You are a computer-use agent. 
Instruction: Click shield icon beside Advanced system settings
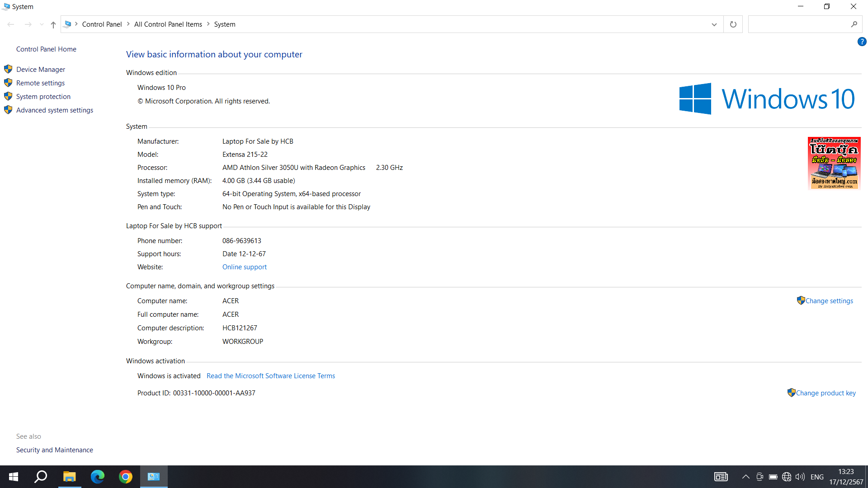(x=8, y=110)
